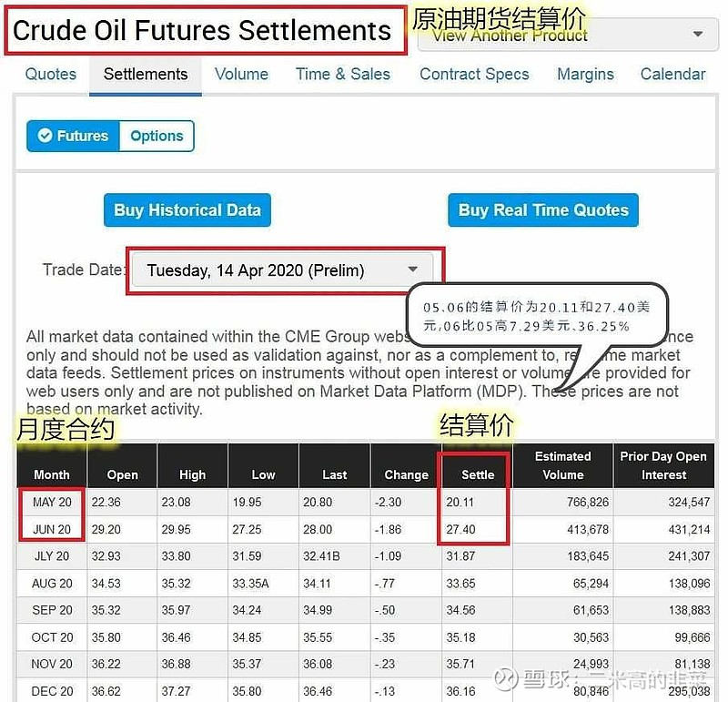
Task: Open the Calendar tab
Action: 672,75
